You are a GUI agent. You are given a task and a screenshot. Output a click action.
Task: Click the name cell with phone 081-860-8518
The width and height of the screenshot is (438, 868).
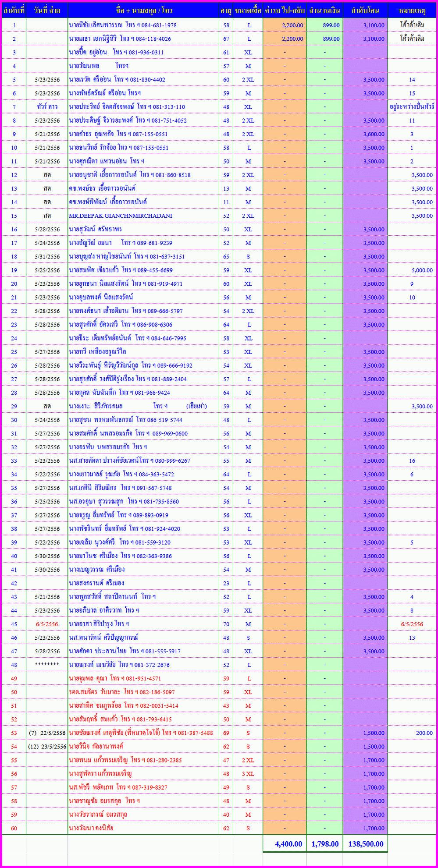pos(144,175)
